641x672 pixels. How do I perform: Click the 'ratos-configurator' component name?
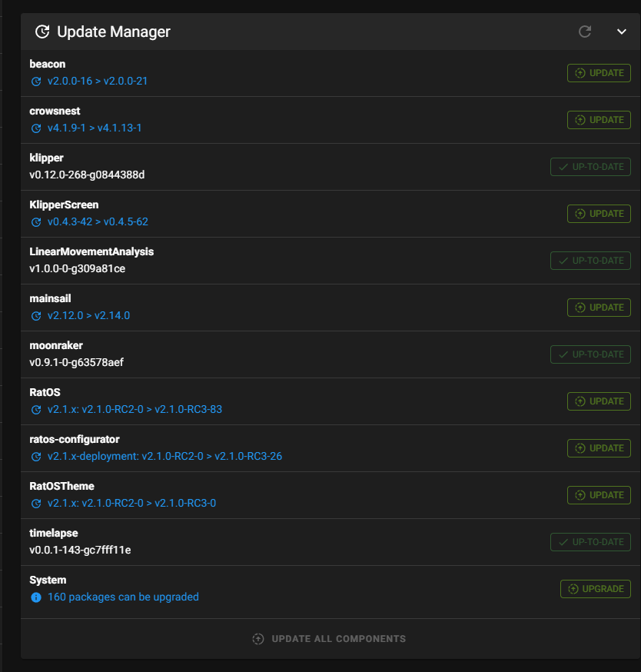[x=75, y=439]
